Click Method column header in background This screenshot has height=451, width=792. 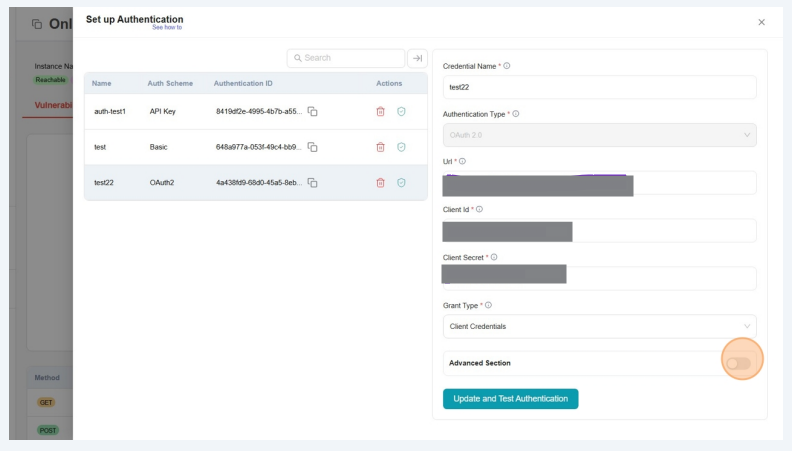(x=47, y=377)
